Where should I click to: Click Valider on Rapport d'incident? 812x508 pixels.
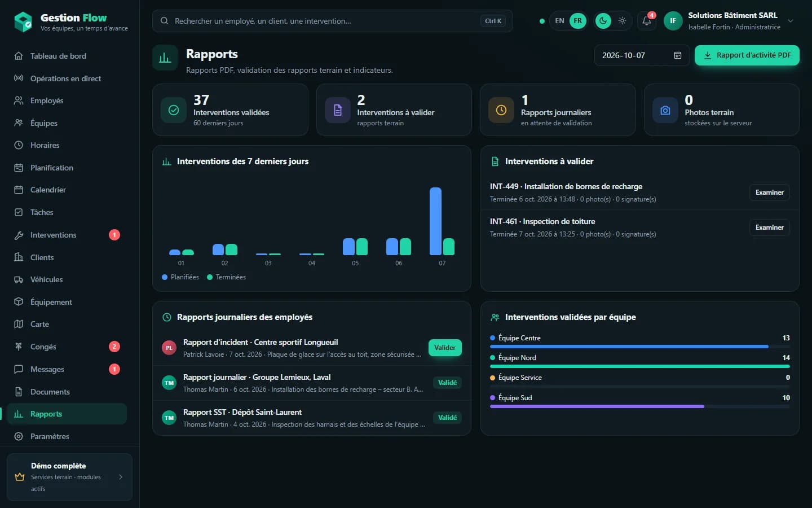click(445, 348)
